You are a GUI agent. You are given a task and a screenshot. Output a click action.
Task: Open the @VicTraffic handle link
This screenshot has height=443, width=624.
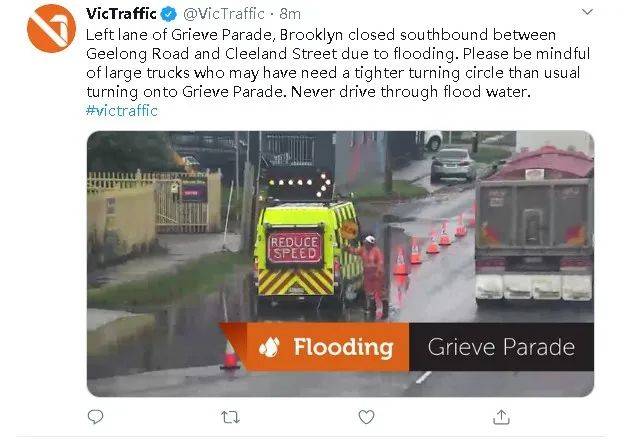[224, 14]
